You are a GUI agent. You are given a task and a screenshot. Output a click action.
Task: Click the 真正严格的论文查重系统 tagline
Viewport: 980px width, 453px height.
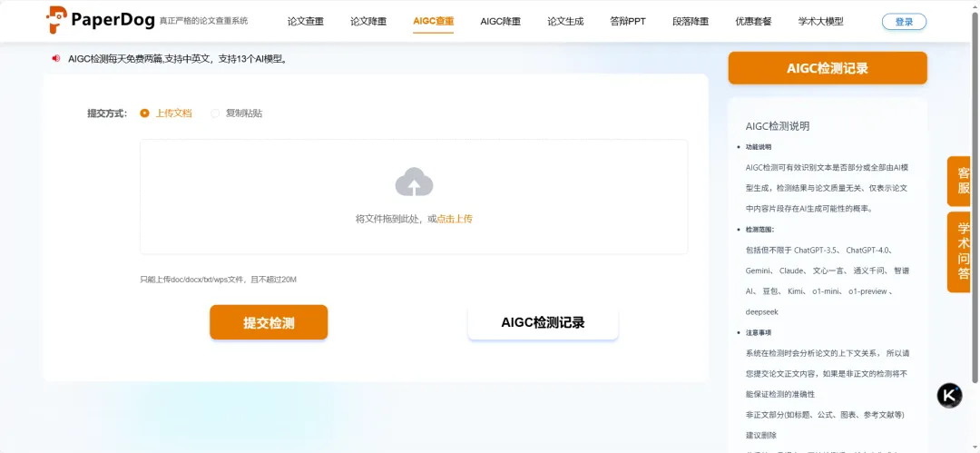[x=204, y=21]
